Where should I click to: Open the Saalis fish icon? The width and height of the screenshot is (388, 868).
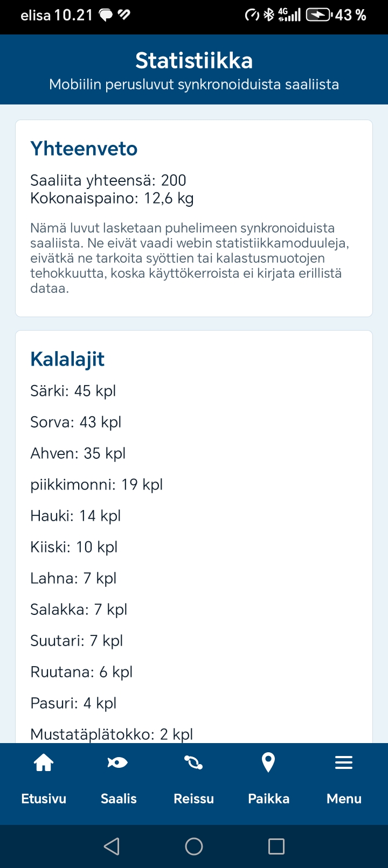(118, 762)
